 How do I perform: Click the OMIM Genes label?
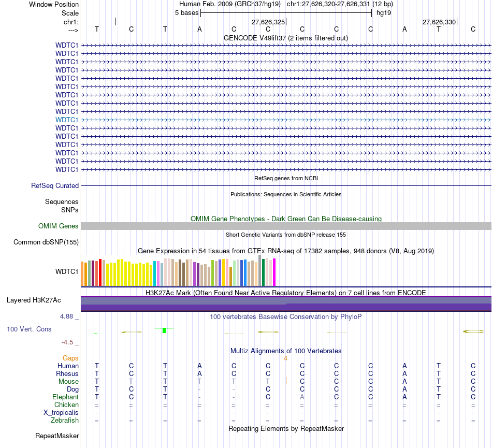(x=58, y=226)
